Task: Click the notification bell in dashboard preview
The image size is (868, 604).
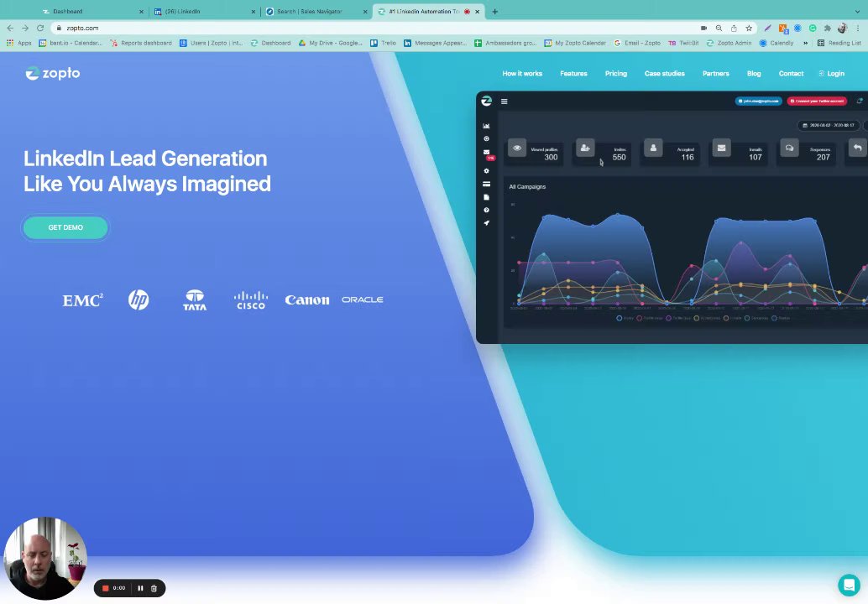Action: click(860, 101)
